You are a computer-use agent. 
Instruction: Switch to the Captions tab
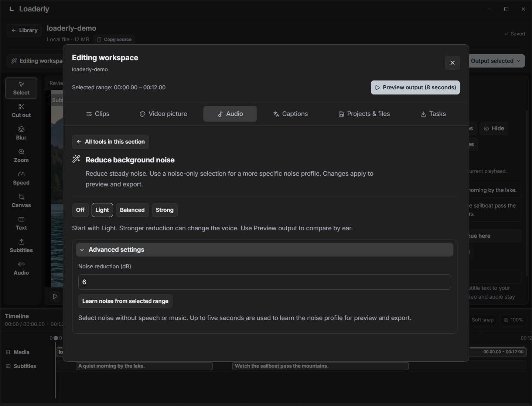tap(290, 114)
